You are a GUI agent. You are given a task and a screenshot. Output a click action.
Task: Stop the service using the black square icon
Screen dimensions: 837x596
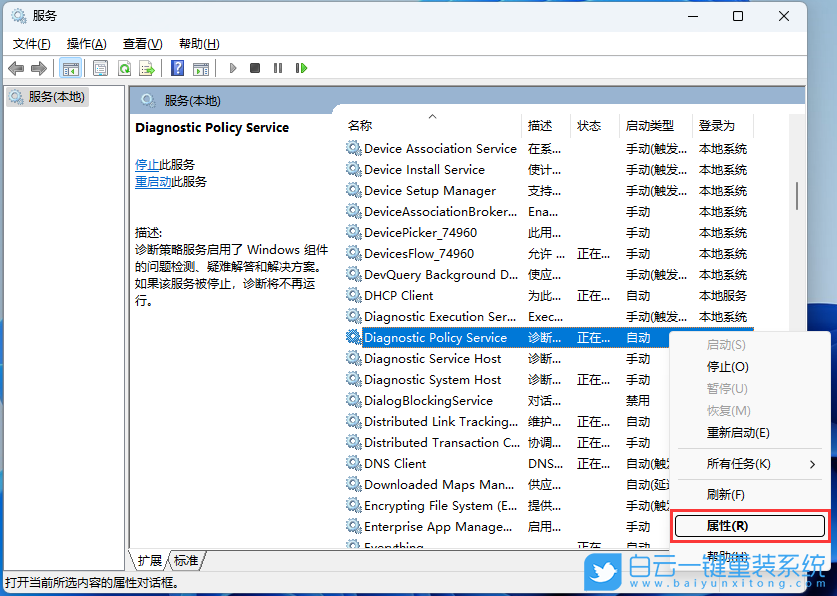(254, 68)
